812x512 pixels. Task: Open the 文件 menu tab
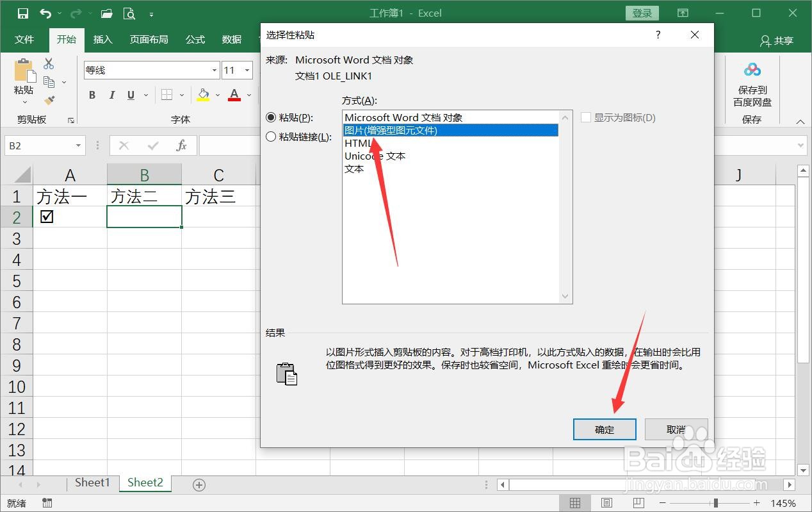click(24, 40)
